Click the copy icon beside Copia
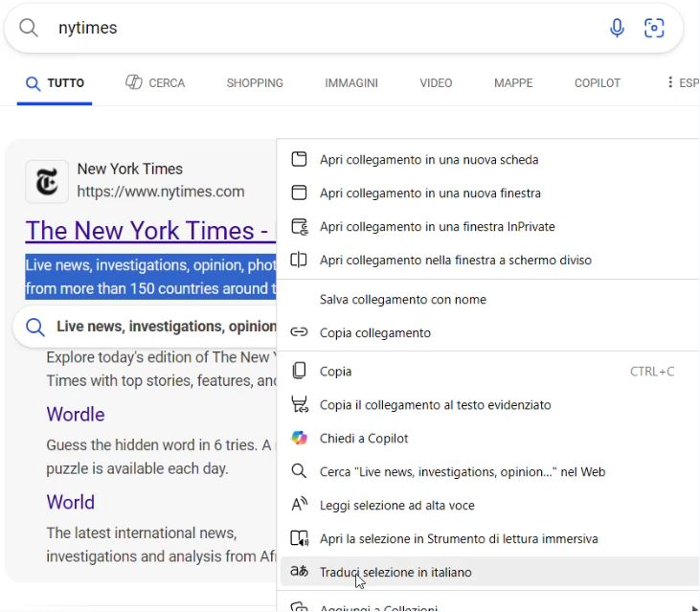The width and height of the screenshot is (700, 612). point(299,371)
